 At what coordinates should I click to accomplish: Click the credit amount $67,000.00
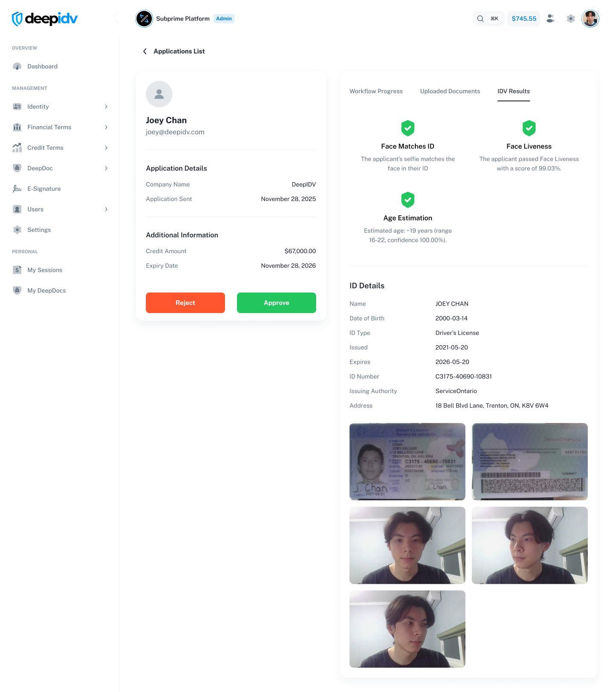300,251
